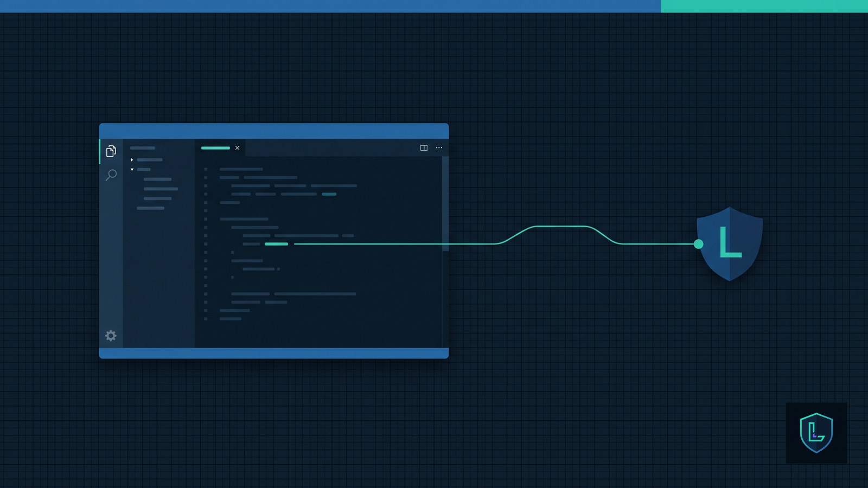Image resolution: width=868 pixels, height=488 pixels.
Task: Click the large shield with letter L
Action: [730, 243]
